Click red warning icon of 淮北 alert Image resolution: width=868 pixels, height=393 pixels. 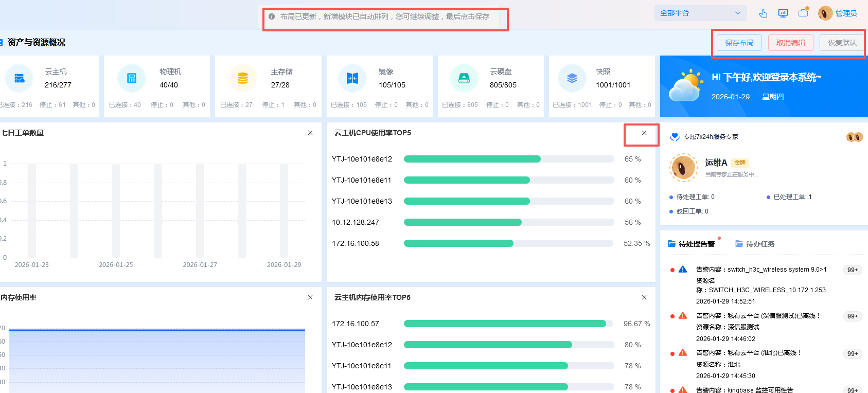point(683,353)
